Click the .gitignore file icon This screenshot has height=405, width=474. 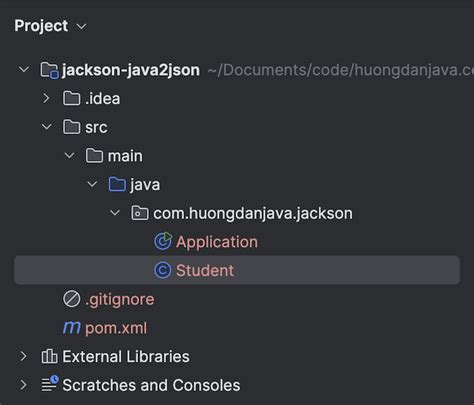point(72,299)
